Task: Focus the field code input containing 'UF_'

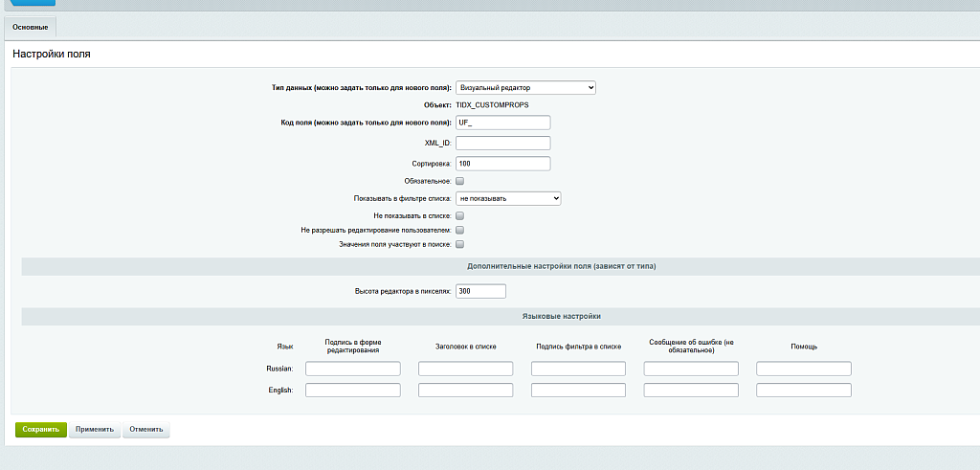Action: [x=503, y=122]
